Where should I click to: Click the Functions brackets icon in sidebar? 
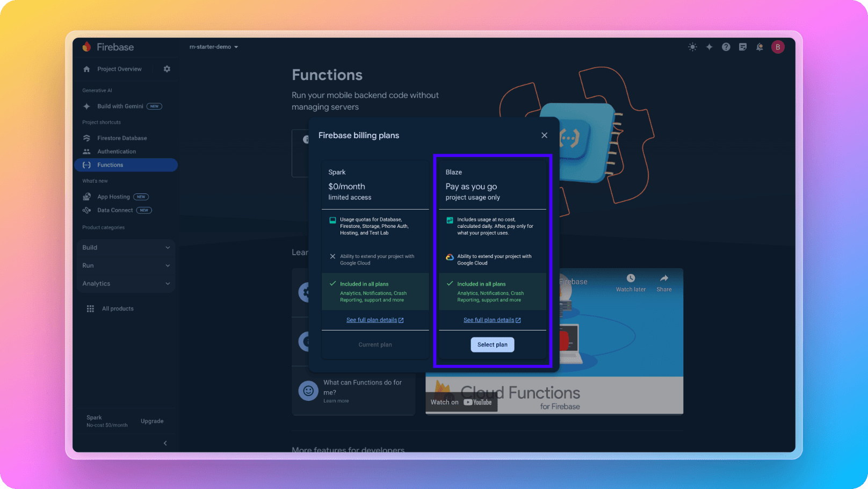(x=86, y=165)
